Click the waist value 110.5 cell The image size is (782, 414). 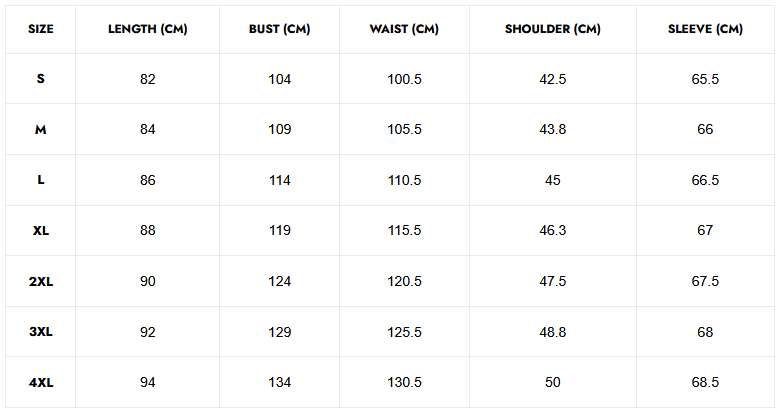(x=404, y=180)
